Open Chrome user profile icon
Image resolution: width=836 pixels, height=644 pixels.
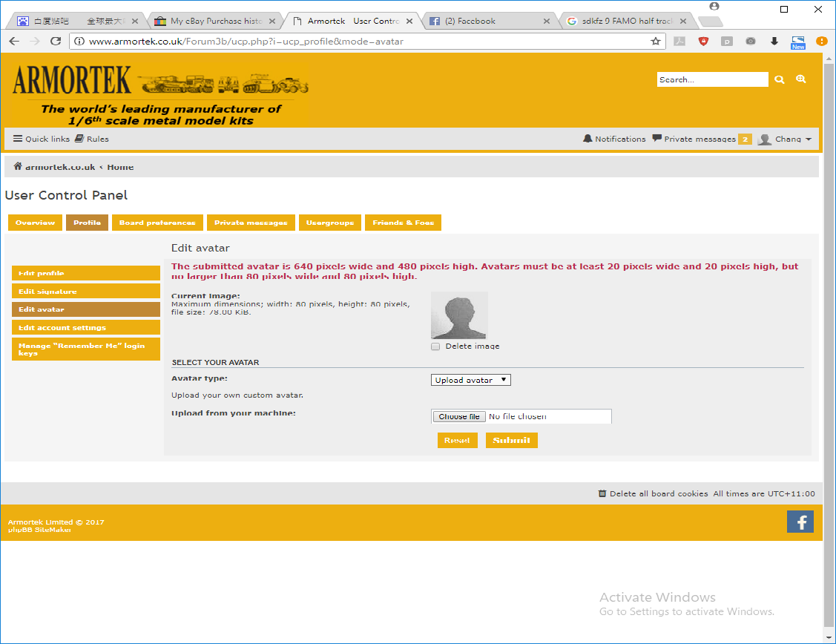714,6
